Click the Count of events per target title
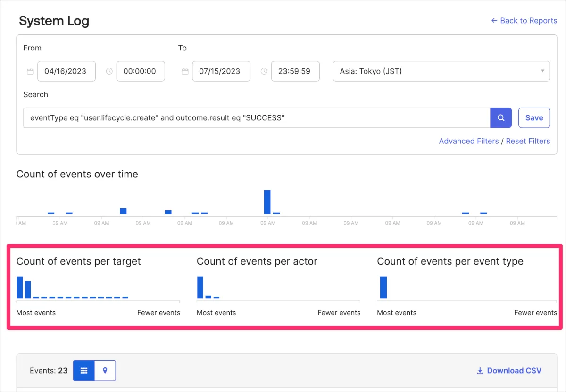The width and height of the screenshot is (566, 392). [79, 261]
